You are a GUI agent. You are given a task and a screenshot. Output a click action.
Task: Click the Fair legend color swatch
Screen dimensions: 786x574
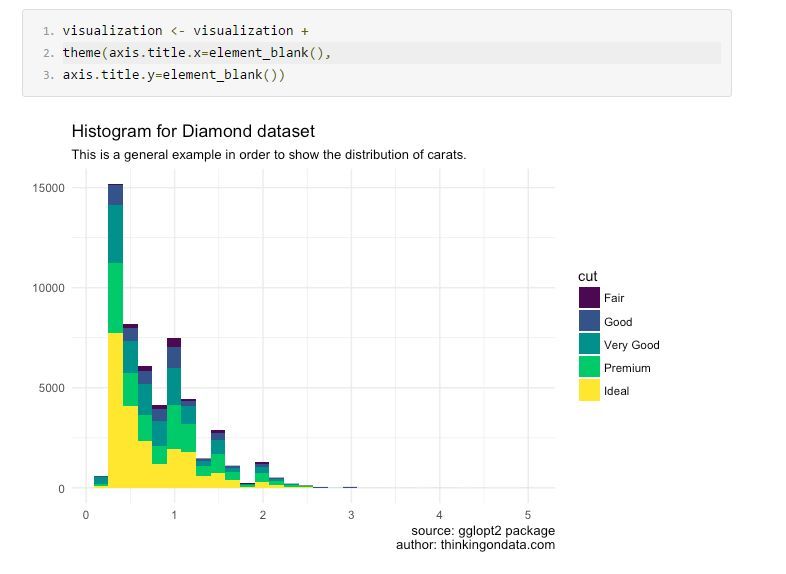click(589, 298)
